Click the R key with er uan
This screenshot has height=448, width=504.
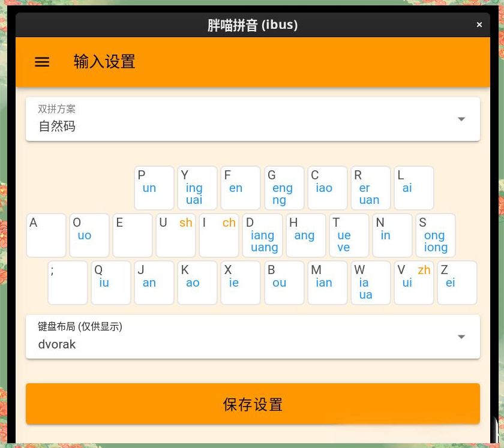click(x=371, y=188)
